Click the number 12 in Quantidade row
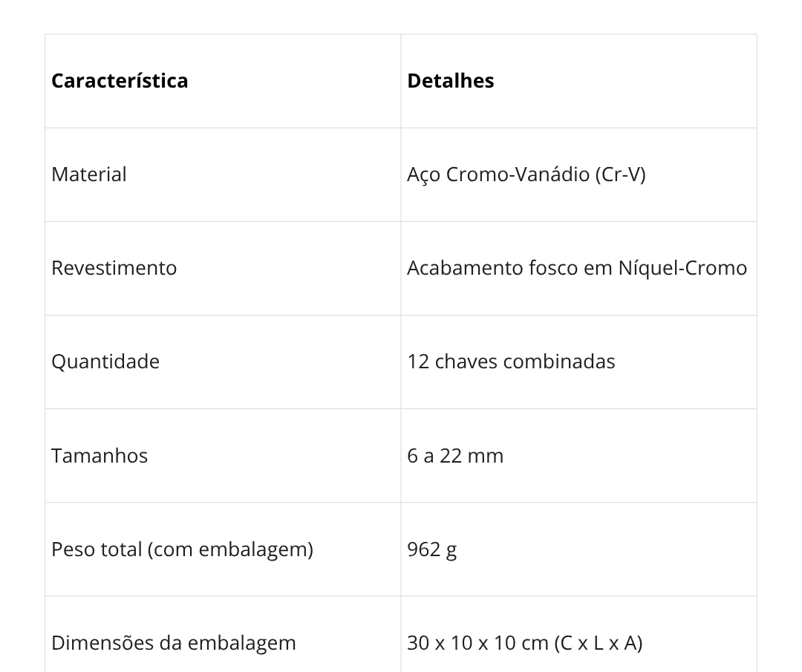 tap(418, 362)
